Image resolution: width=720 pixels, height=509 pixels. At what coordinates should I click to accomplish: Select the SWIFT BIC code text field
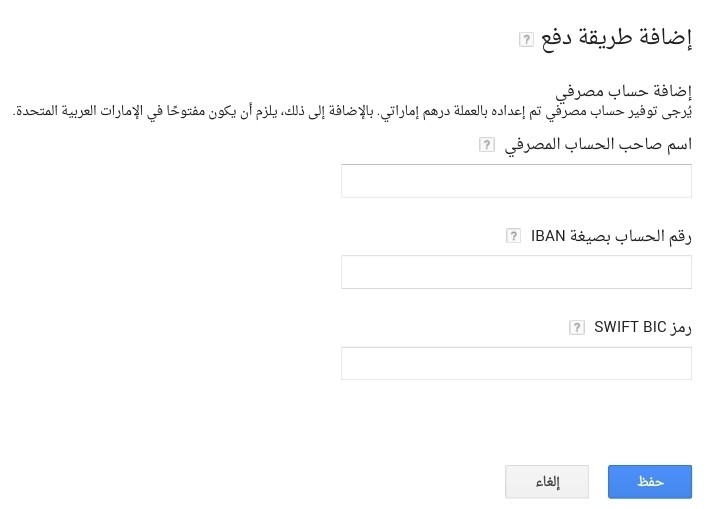(516, 363)
